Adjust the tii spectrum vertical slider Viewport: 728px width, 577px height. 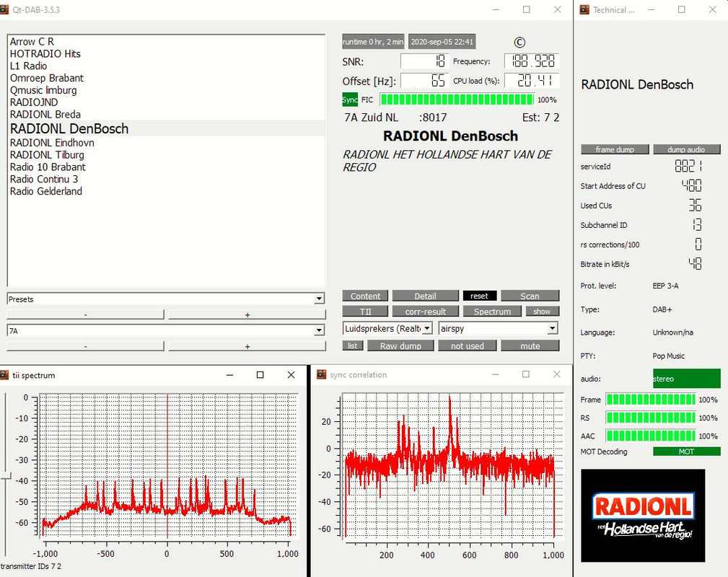[5, 476]
